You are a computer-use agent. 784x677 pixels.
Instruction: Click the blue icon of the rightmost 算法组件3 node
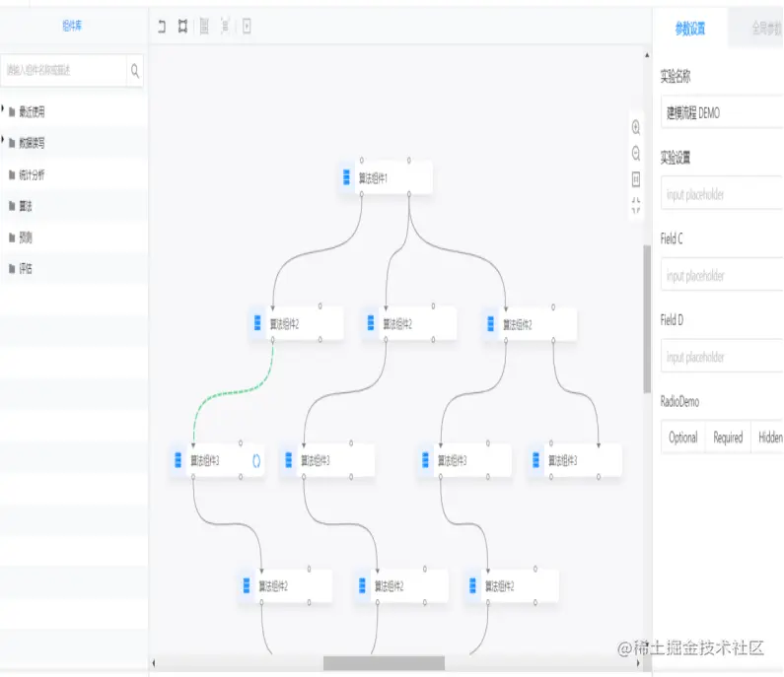(536, 459)
